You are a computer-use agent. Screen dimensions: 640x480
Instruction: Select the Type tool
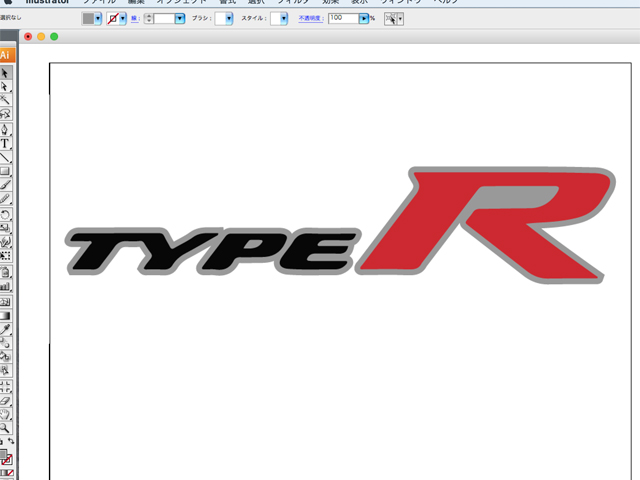click(5, 143)
